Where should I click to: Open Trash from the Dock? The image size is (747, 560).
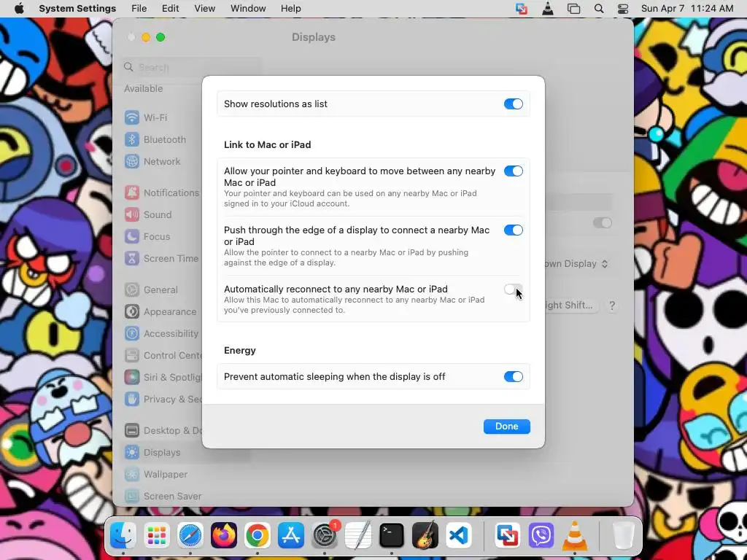pyautogui.click(x=623, y=536)
